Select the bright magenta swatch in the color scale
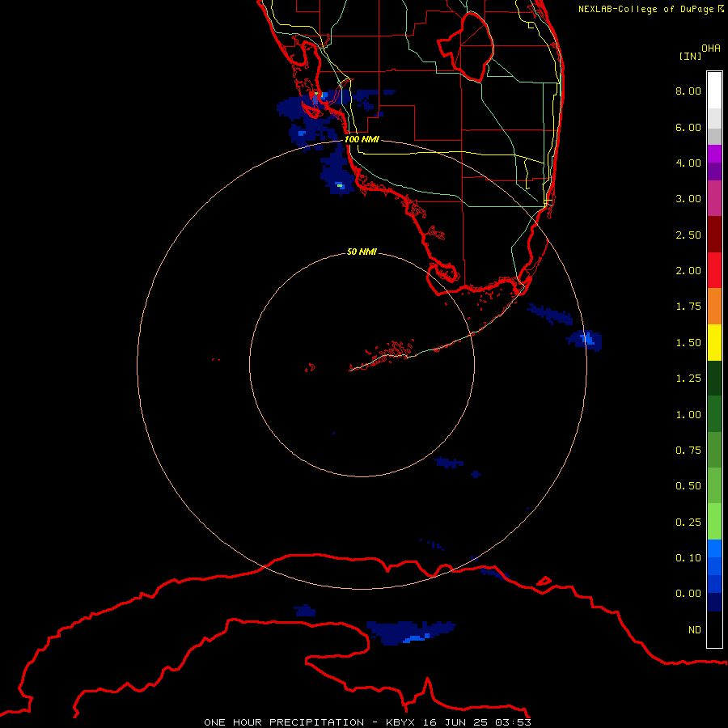This screenshot has width=728, height=728. [x=714, y=154]
